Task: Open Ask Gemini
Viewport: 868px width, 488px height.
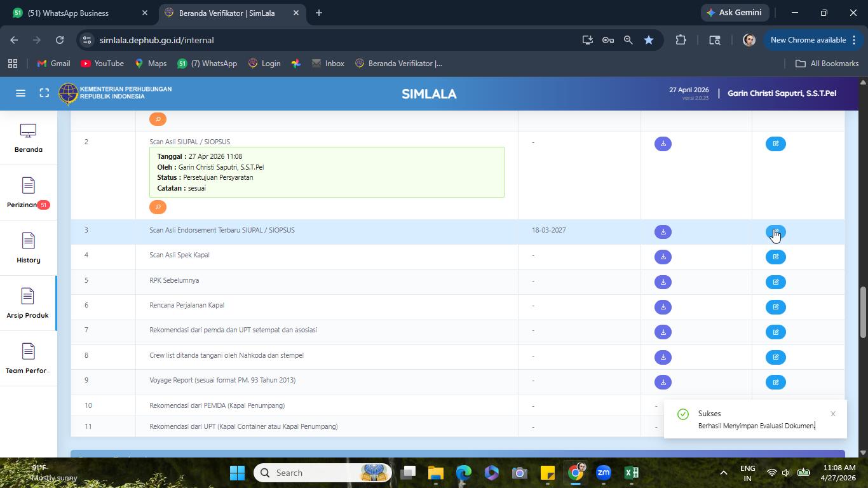Action: (735, 13)
